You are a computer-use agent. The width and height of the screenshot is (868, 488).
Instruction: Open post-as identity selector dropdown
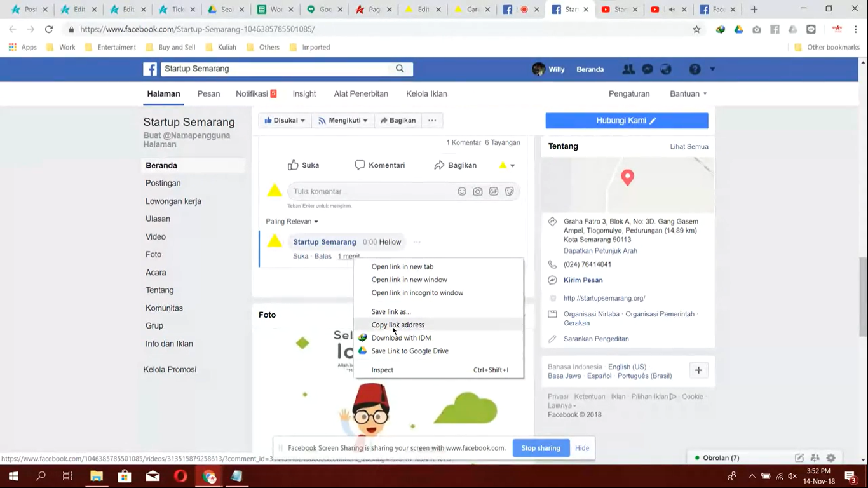point(507,165)
